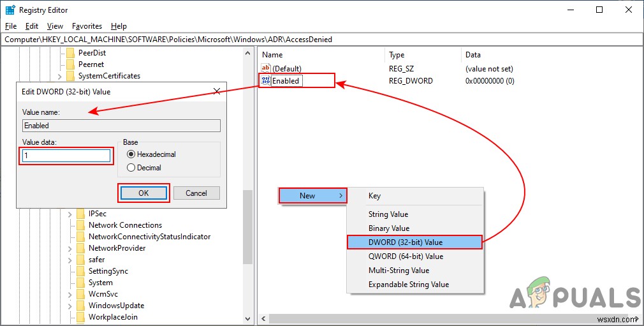This screenshot has height=326, width=644.
Task: Select the WcmSvc folder icon
Action: click(x=81, y=294)
